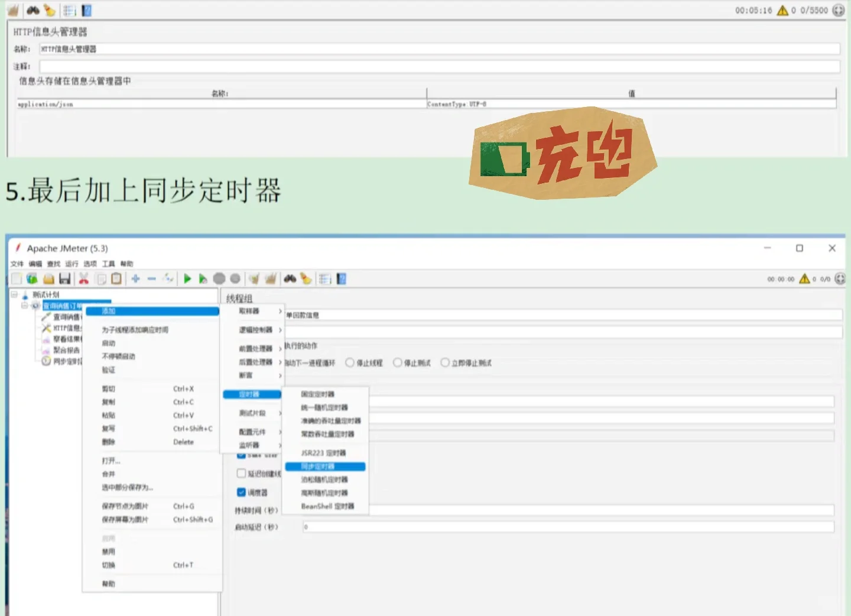
Task: Click the Paste clipboard toolbar icon
Action: point(116,278)
